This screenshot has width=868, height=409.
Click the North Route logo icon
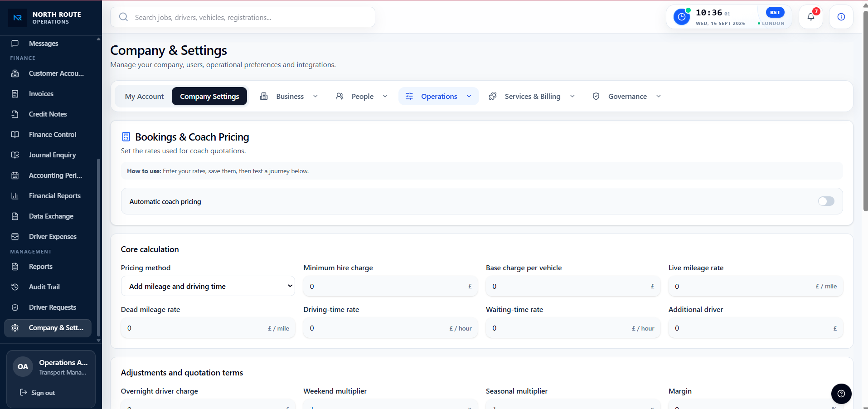18,18
